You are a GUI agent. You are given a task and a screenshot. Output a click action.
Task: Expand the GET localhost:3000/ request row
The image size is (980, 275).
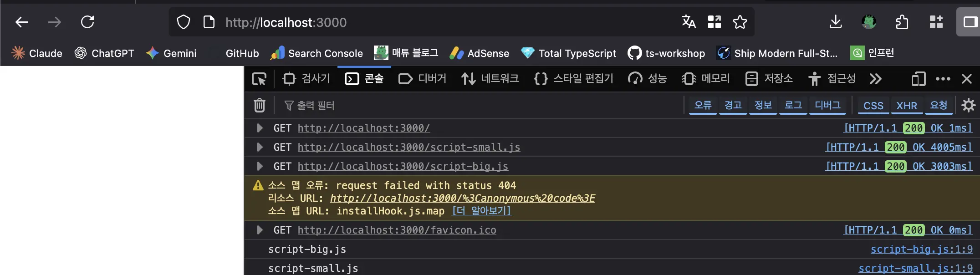pos(260,128)
